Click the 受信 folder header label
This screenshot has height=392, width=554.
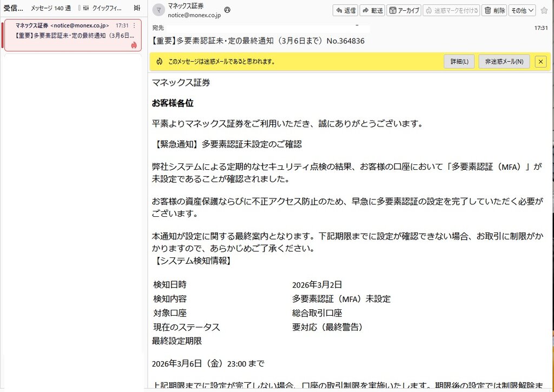pyautogui.click(x=13, y=8)
